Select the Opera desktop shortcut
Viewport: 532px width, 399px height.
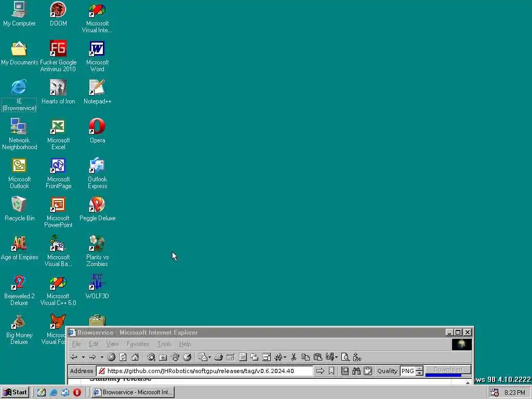click(97, 131)
